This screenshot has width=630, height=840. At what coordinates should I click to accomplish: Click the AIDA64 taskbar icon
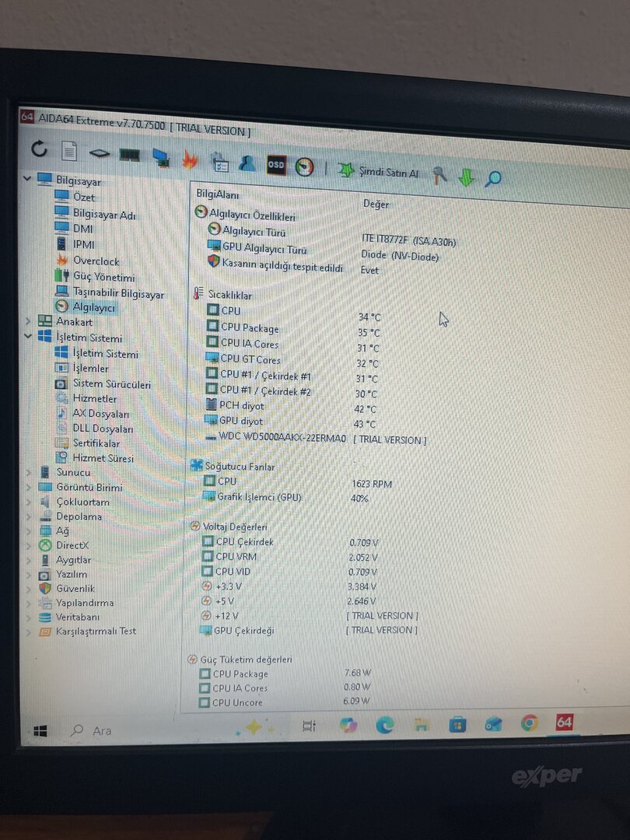click(564, 722)
